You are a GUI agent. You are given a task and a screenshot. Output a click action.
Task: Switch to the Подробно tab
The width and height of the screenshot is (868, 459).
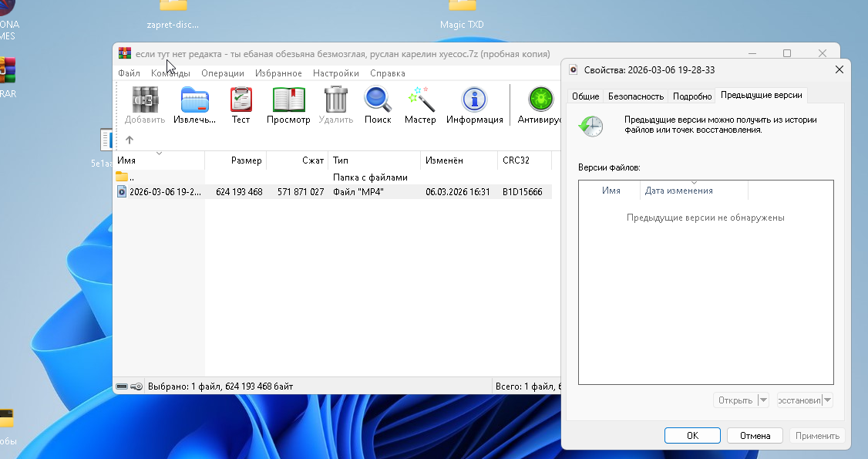(691, 96)
